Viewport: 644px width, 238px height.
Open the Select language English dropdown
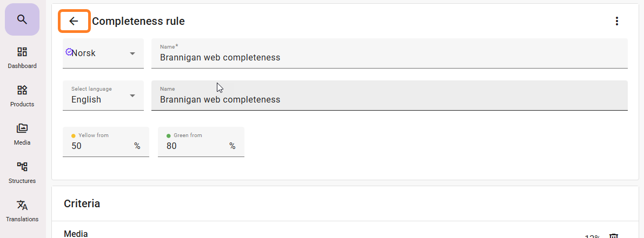pyautogui.click(x=132, y=96)
